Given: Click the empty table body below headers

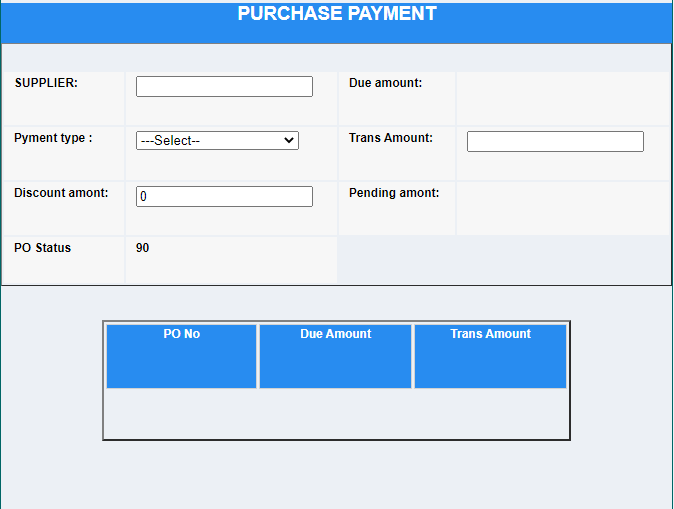Looking at the screenshot, I should [x=336, y=413].
